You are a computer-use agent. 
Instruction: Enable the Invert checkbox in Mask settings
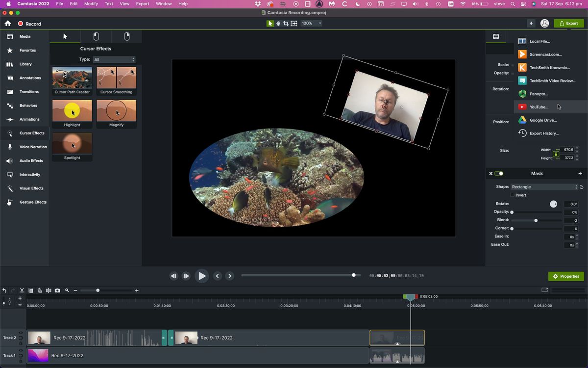point(512,195)
